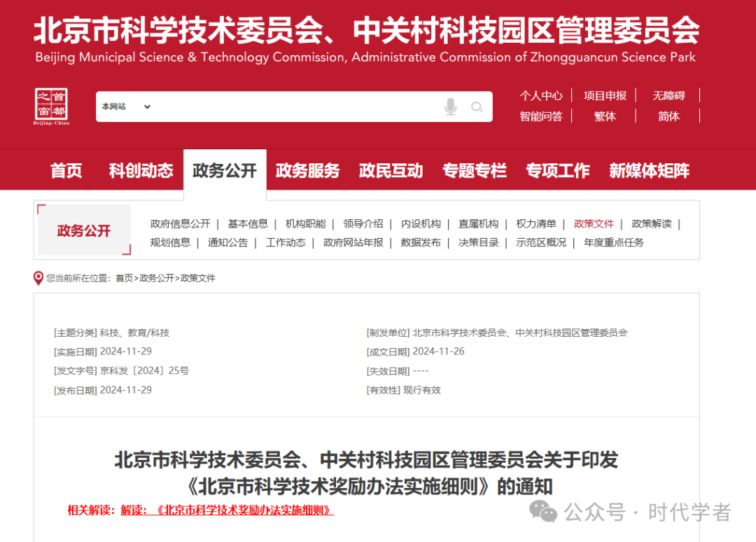Open 项目申报 link

[x=605, y=95]
